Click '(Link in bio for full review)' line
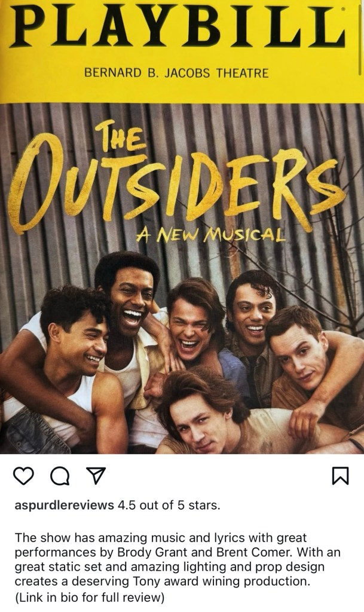The width and height of the screenshot is (364, 612). tap(90, 598)
